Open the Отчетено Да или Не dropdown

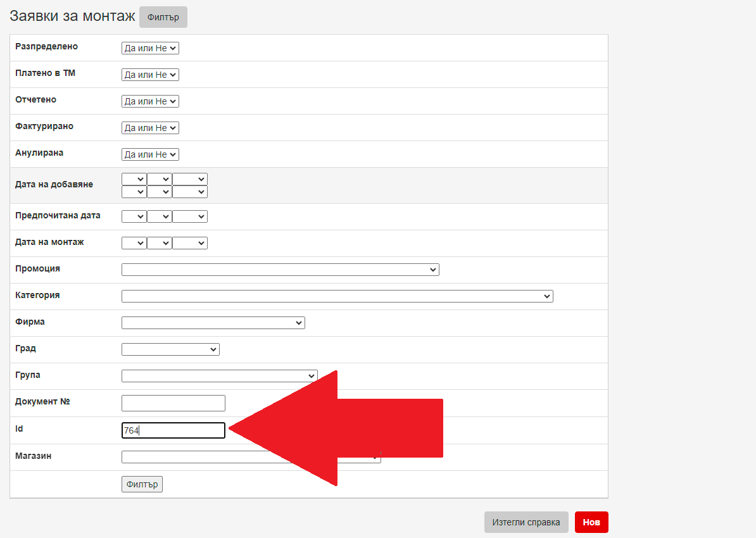click(x=151, y=101)
